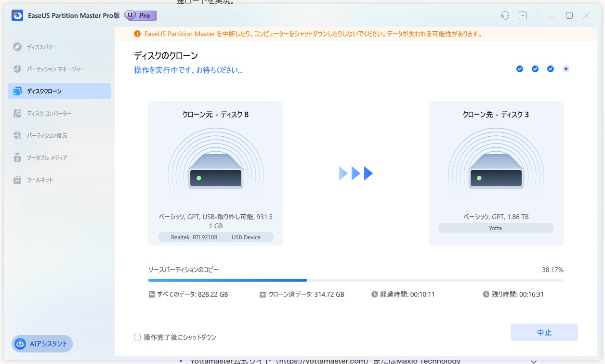Minimize the EaseUS window
This screenshot has width=605, height=364.
[552, 15]
